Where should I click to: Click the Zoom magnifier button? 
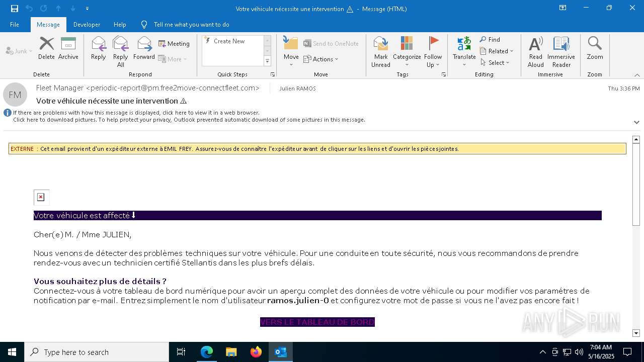tap(595, 48)
